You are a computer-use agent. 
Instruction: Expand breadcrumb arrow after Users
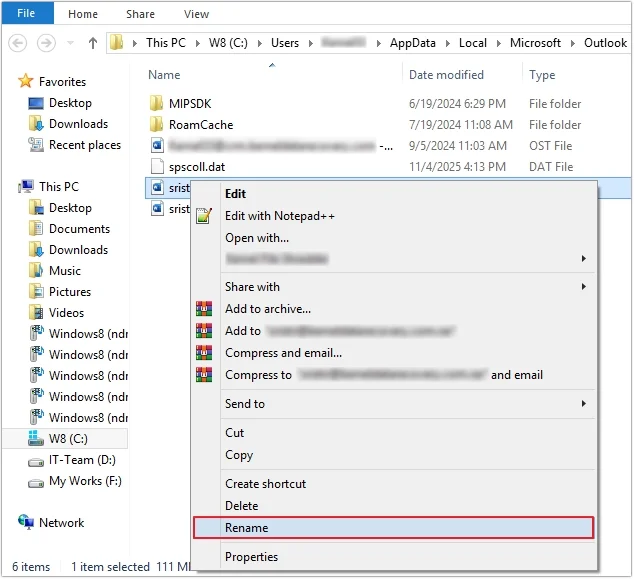pyautogui.click(x=311, y=43)
